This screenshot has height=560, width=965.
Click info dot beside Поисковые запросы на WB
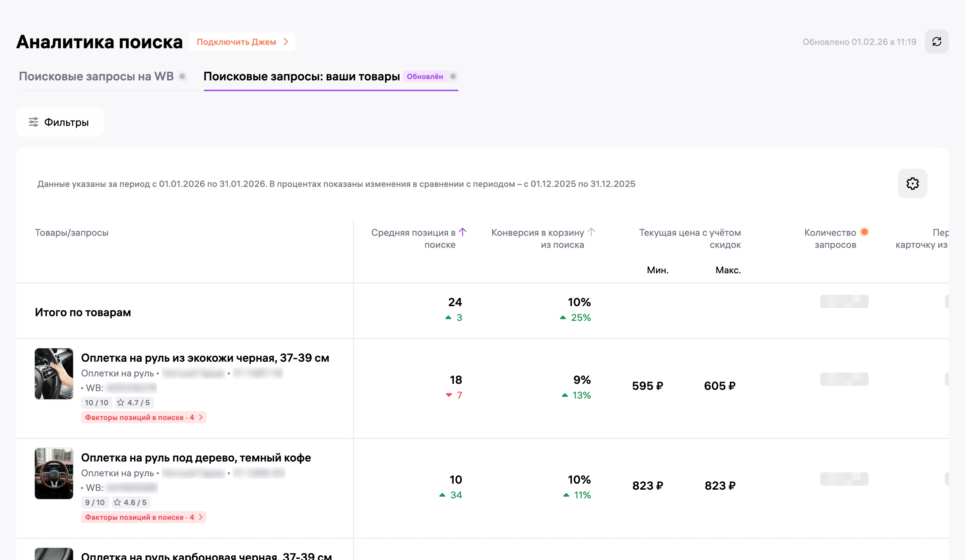pos(183,77)
